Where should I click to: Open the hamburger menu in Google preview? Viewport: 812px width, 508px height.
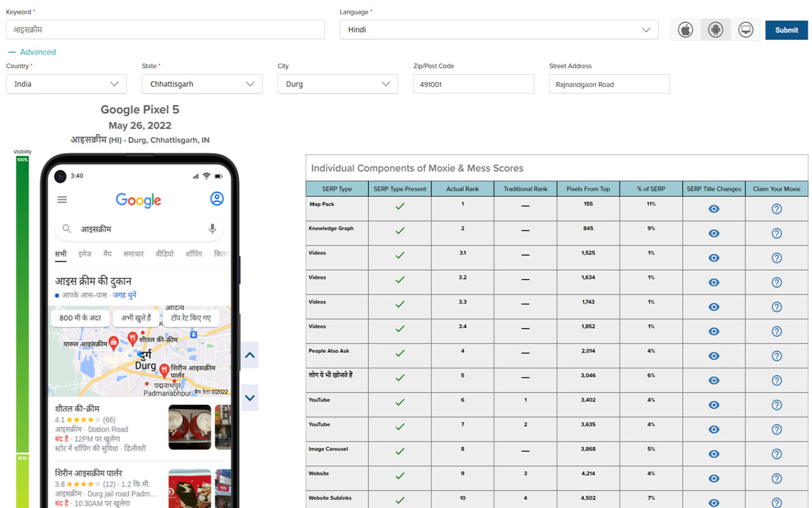click(x=62, y=199)
